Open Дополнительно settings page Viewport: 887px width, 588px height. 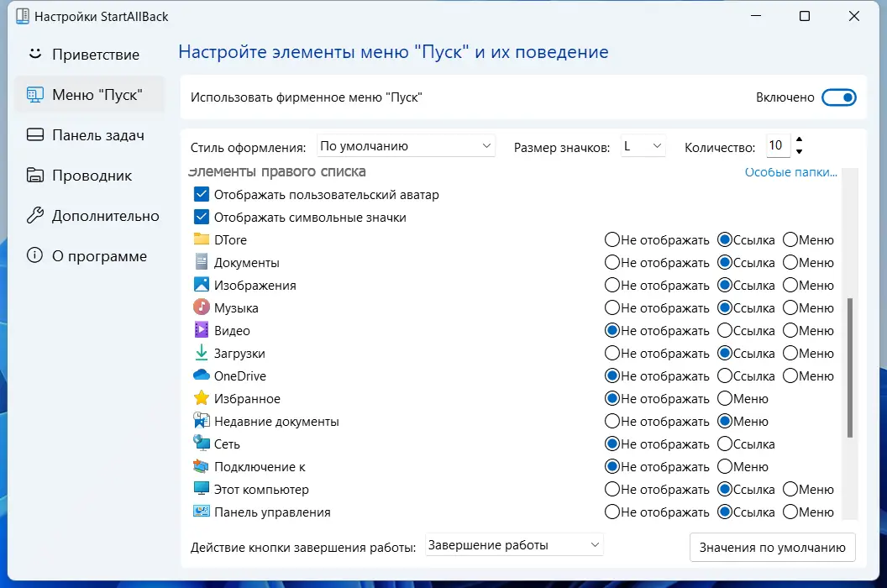tap(89, 216)
